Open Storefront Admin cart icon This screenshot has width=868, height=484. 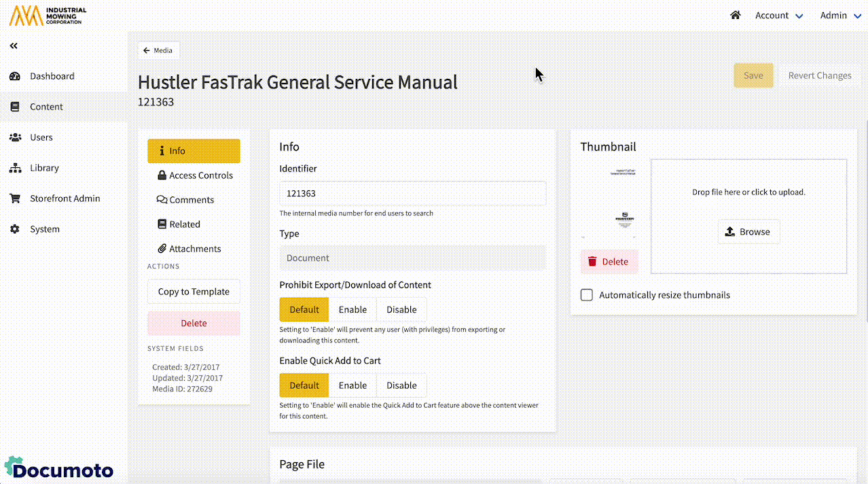(x=15, y=198)
